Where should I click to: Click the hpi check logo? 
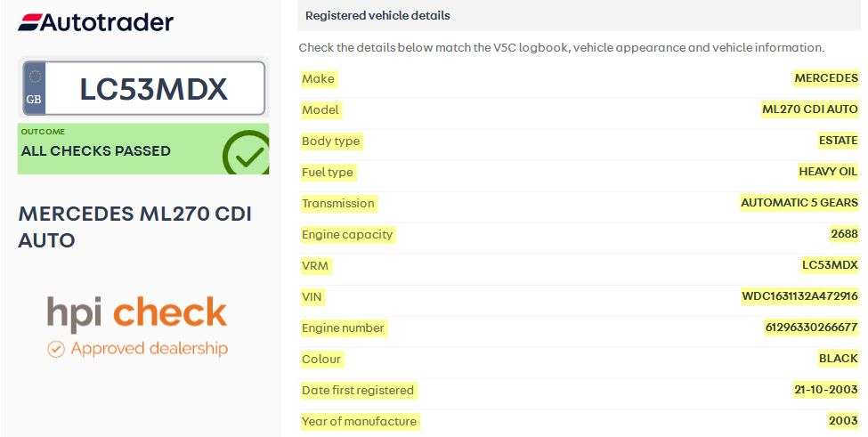click(137, 312)
